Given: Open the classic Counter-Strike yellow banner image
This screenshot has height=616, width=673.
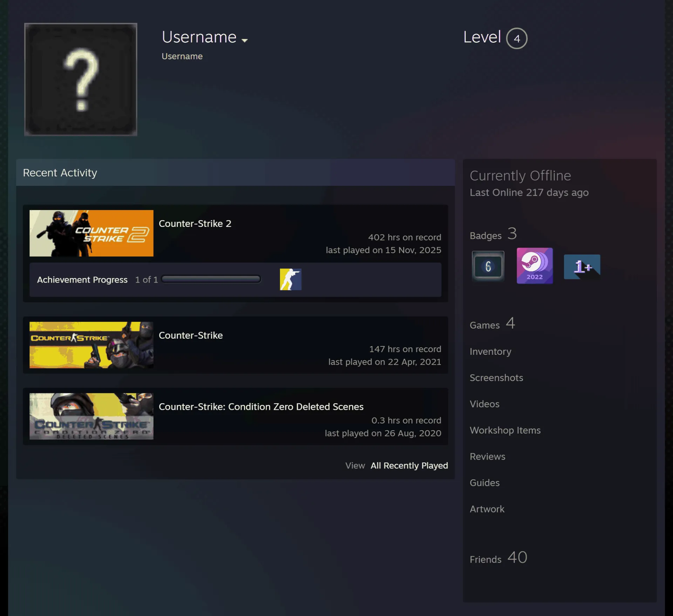Looking at the screenshot, I should pyautogui.click(x=91, y=345).
